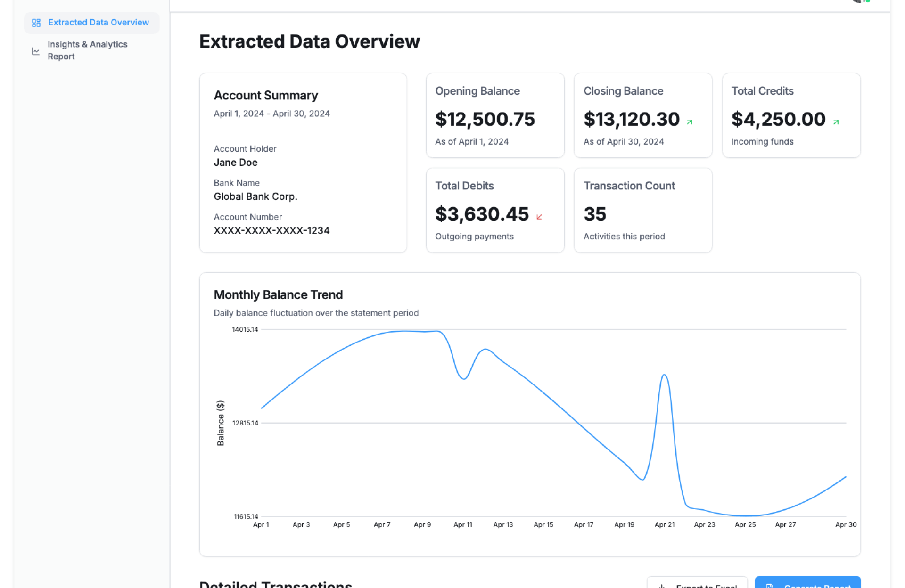Image resolution: width=905 pixels, height=588 pixels.
Task: Click the Insights & Analytics chart icon
Action: pos(36,51)
